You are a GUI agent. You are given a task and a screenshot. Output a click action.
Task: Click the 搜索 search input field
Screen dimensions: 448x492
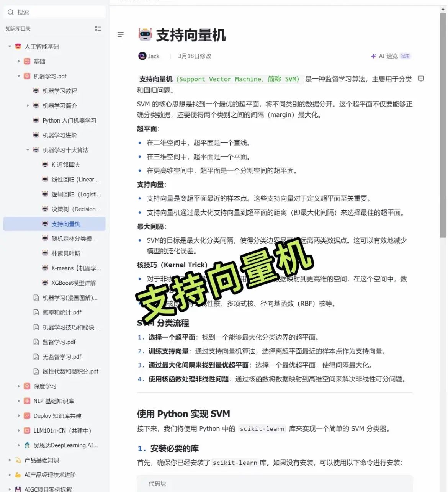tap(54, 12)
